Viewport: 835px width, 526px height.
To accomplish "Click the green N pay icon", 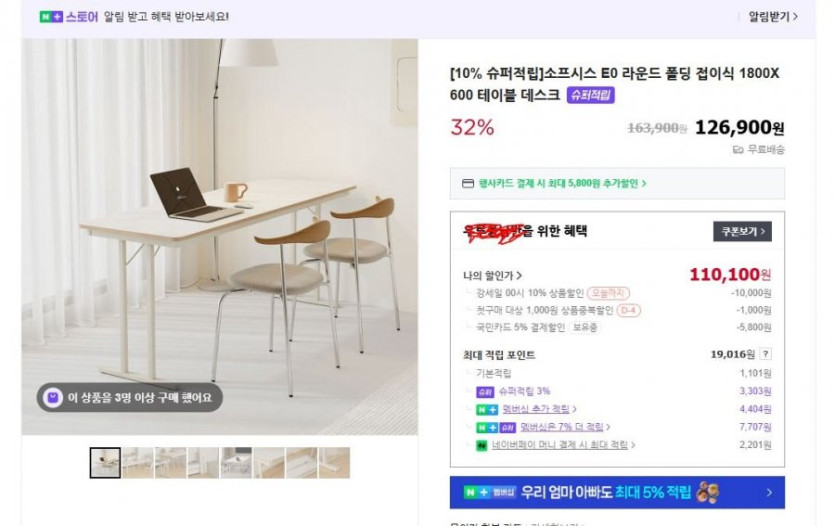I will coord(481,446).
